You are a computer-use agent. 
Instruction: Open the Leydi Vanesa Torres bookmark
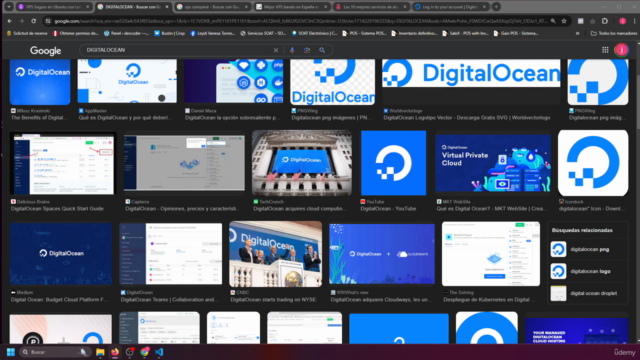click(213, 33)
